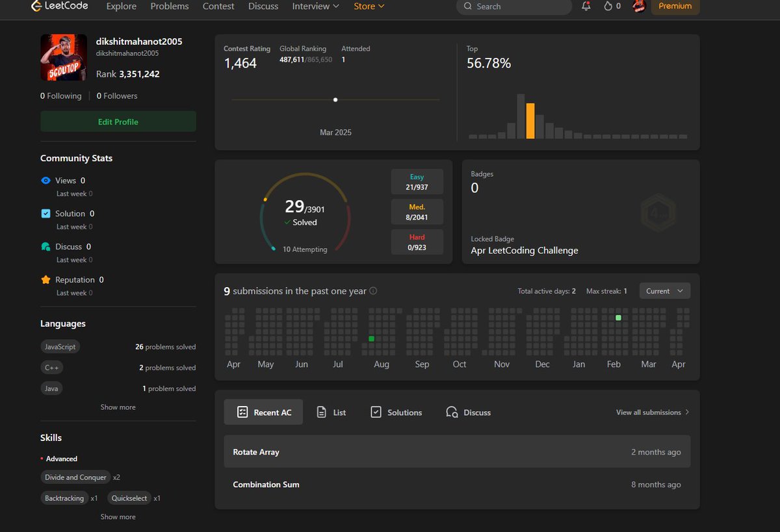This screenshot has width=780, height=532.
Task: Click 0 Following link
Action: [x=61, y=95]
